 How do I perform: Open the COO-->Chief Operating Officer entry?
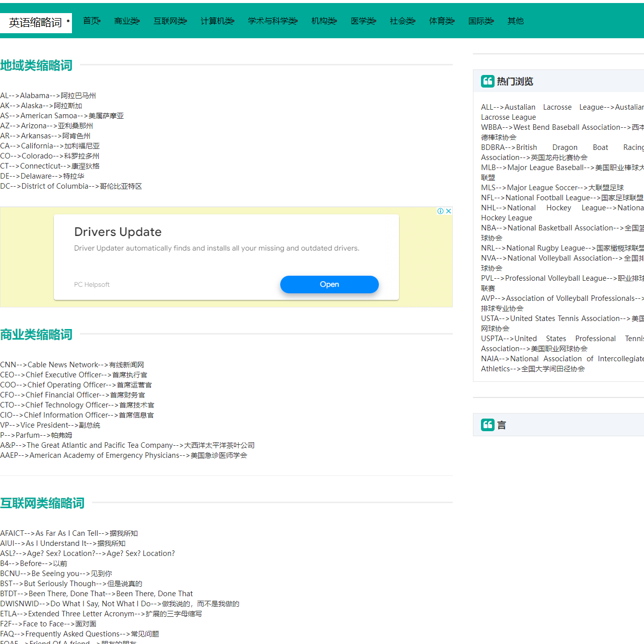[76, 385]
